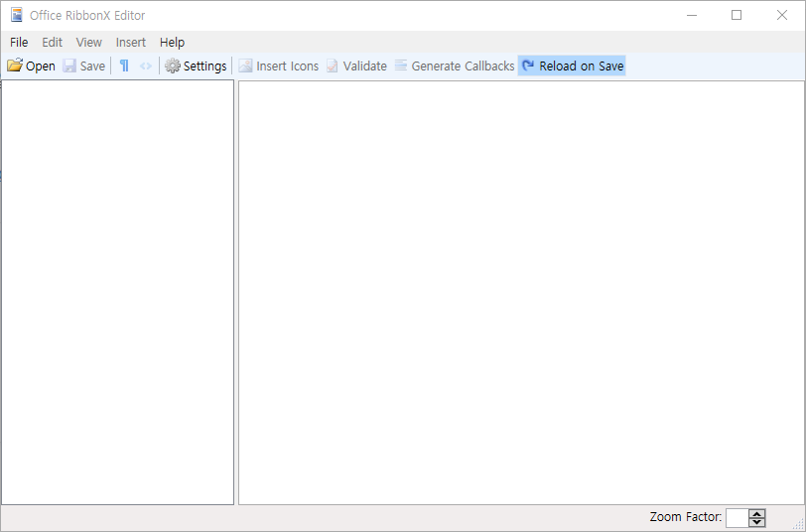Increase Zoom Factor with the up arrow
This screenshot has height=532, width=806.
coord(757,513)
